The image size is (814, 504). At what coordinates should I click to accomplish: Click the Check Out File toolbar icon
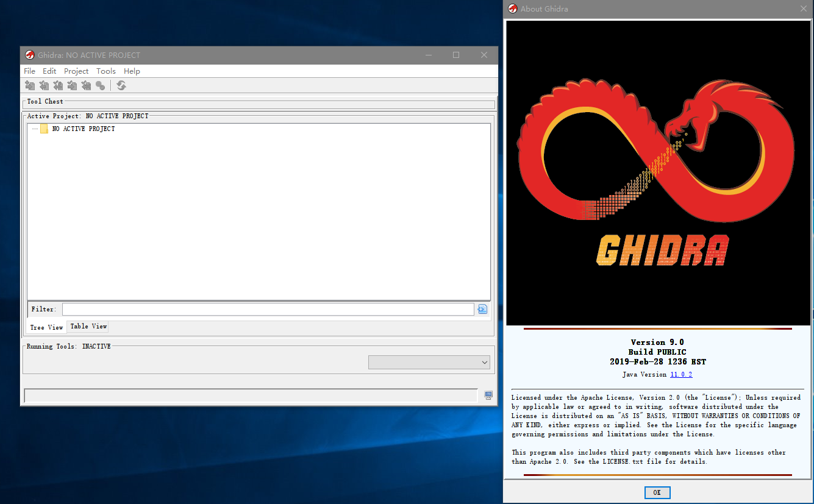click(x=44, y=86)
